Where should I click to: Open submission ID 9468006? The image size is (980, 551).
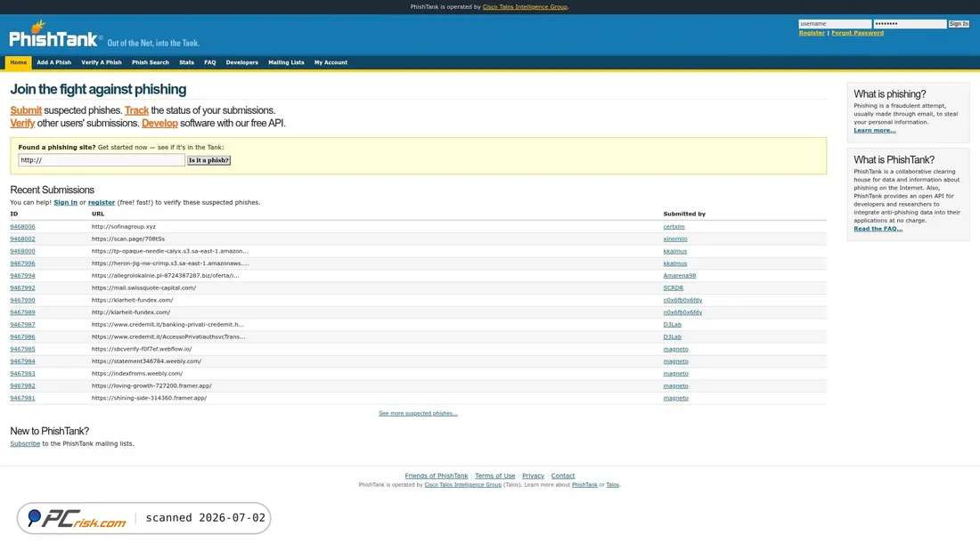tap(22, 227)
